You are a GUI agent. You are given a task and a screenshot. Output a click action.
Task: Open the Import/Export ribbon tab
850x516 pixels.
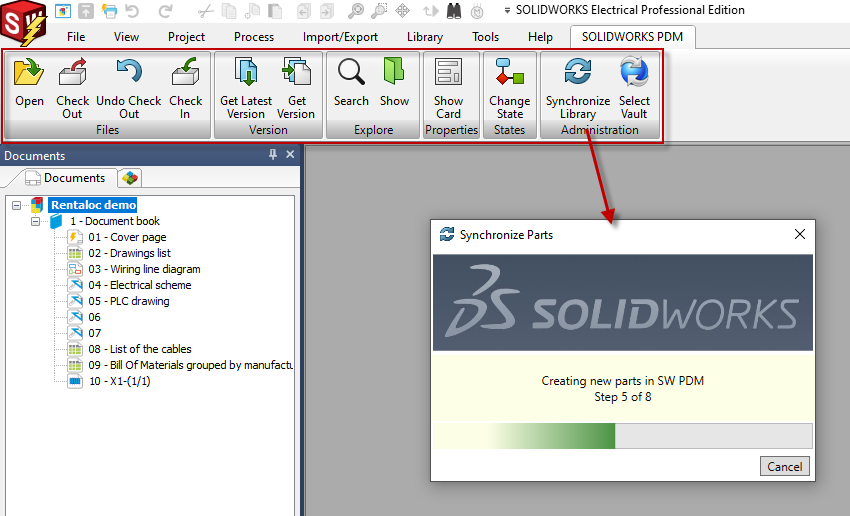(340, 37)
